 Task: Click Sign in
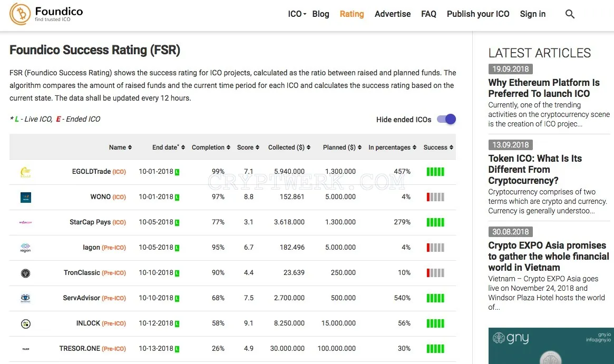pos(532,14)
